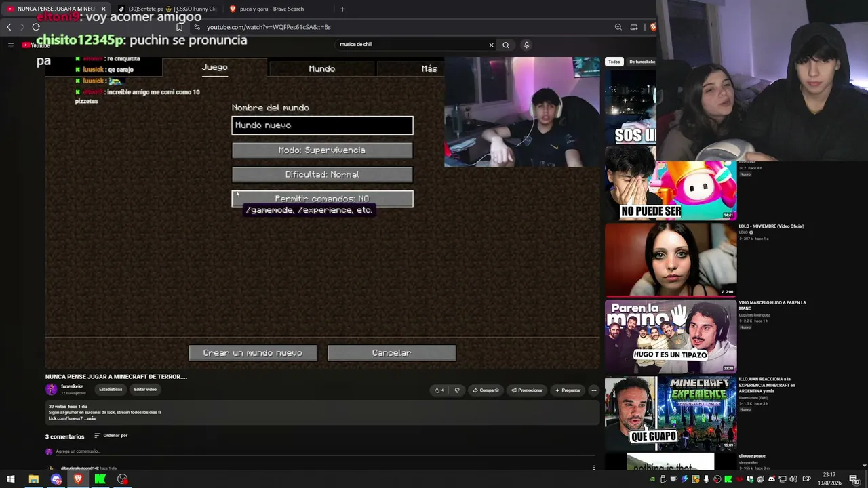
Task: Click the Promocionar button
Action: 527,390
